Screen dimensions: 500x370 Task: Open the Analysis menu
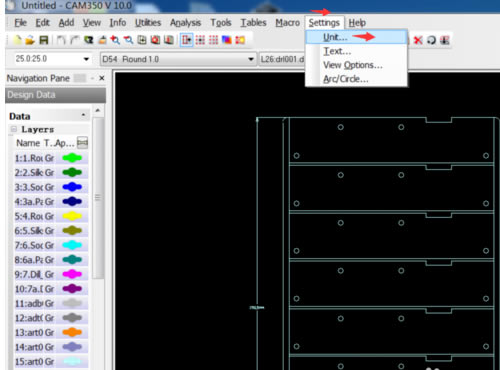(x=186, y=23)
